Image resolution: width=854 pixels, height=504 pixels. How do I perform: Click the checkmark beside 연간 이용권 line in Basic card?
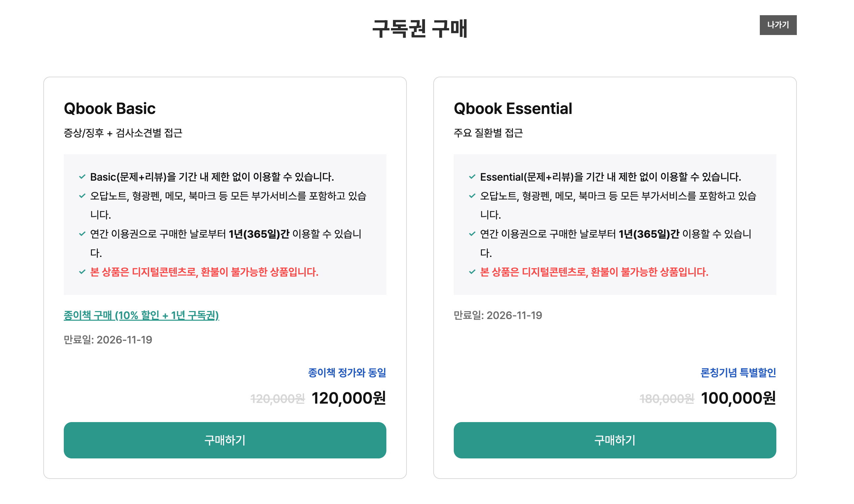(x=82, y=234)
